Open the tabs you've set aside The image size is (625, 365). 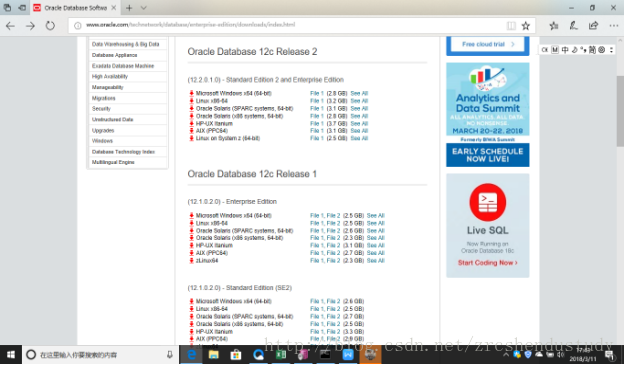coord(7,8)
